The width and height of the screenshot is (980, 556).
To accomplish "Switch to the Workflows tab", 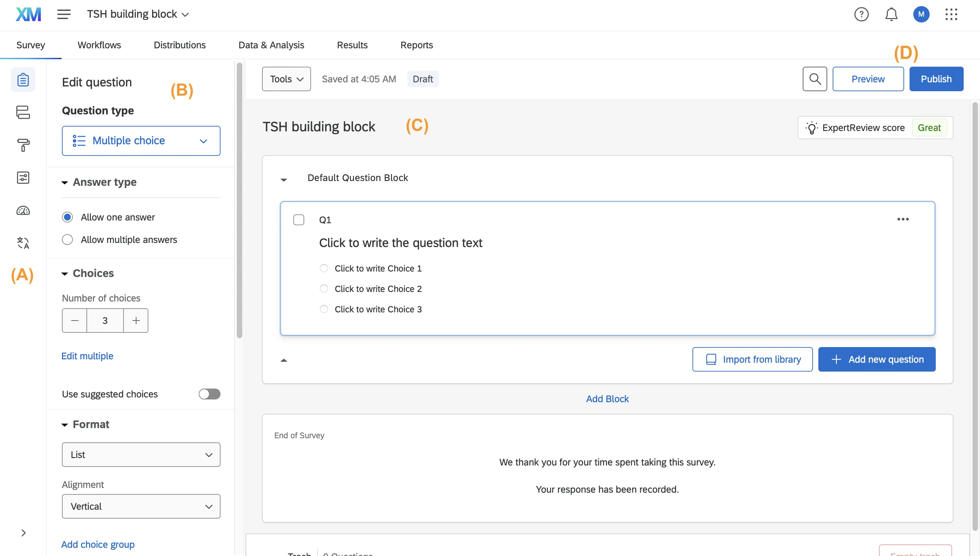I will 99,45.
